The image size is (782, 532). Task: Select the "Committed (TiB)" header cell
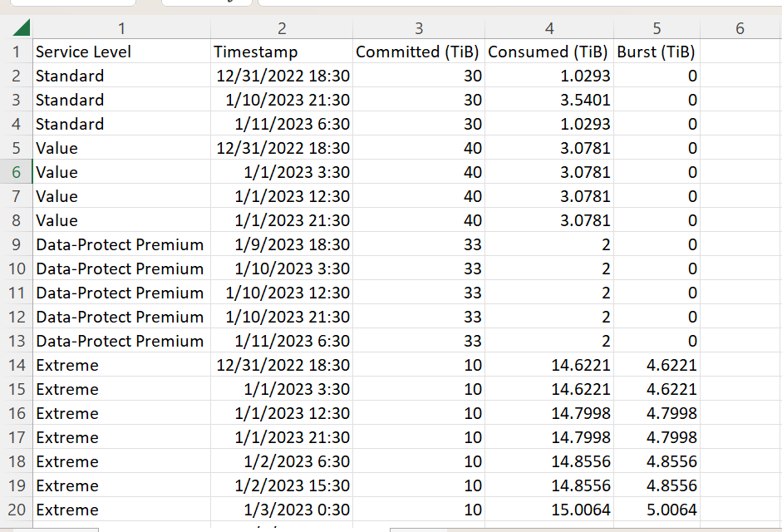click(x=418, y=52)
